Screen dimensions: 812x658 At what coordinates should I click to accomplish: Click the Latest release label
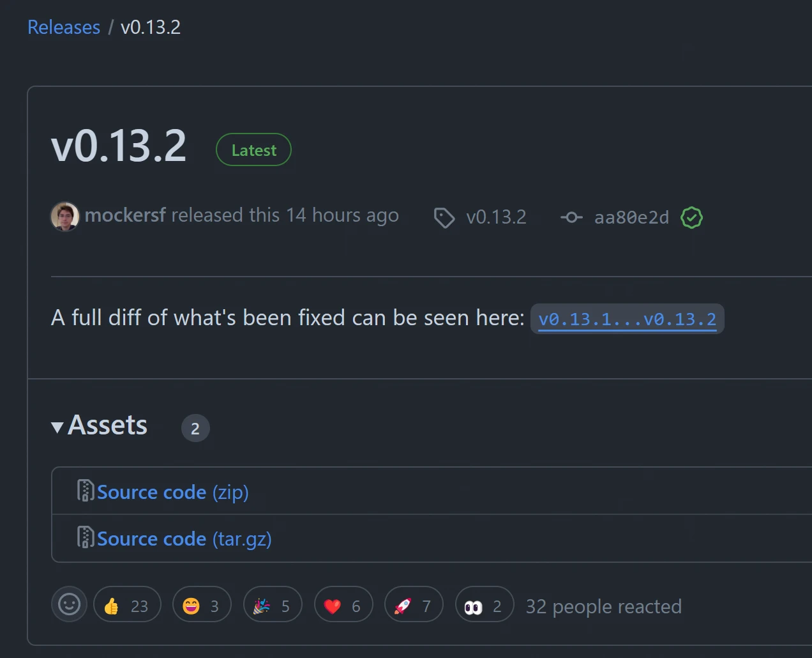(x=253, y=150)
